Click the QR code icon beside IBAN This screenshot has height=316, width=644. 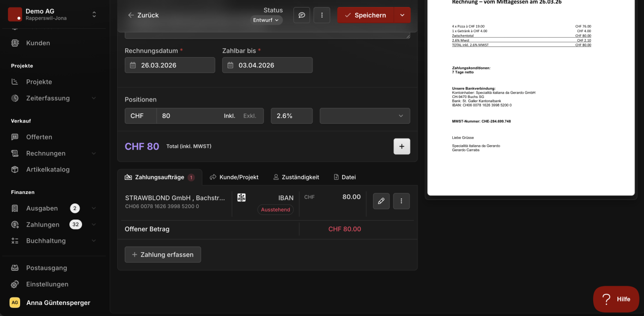(242, 197)
